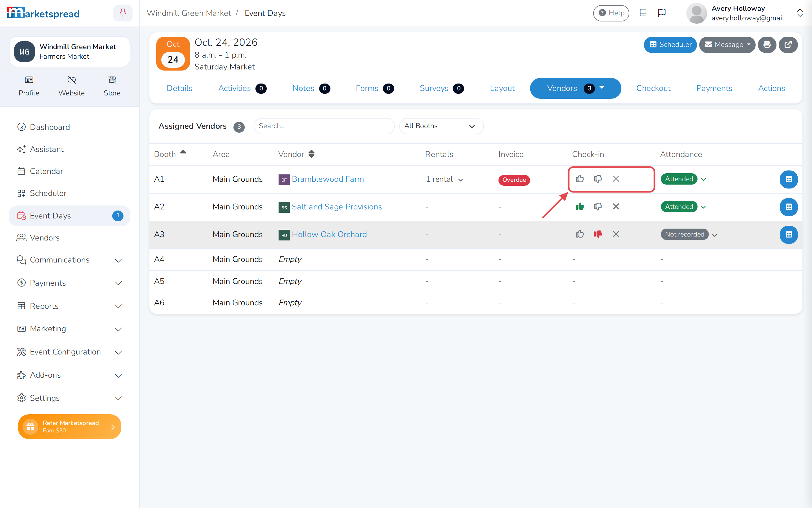The image size is (812, 508).
Task: Click the blue Scheduler button
Action: tap(670, 45)
